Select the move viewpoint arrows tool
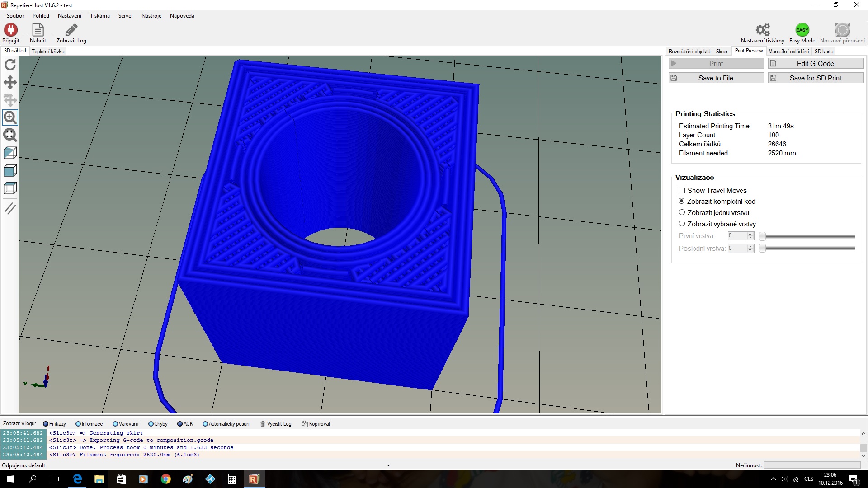Image resolution: width=868 pixels, height=488 pixels. tap(10, 82)
